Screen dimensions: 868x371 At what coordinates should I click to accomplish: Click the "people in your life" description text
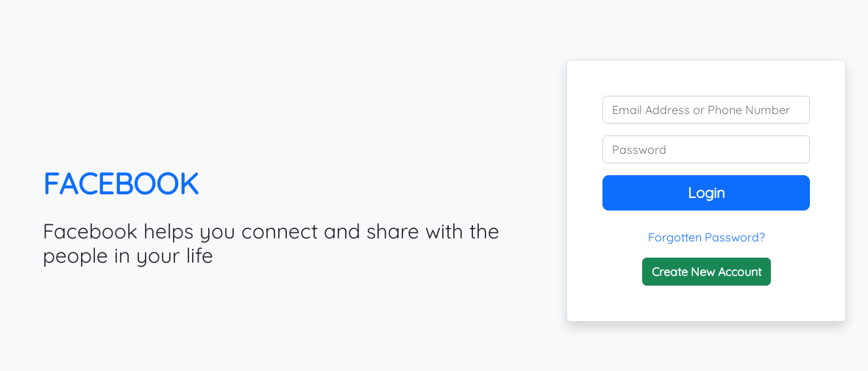tap(128, 257)
